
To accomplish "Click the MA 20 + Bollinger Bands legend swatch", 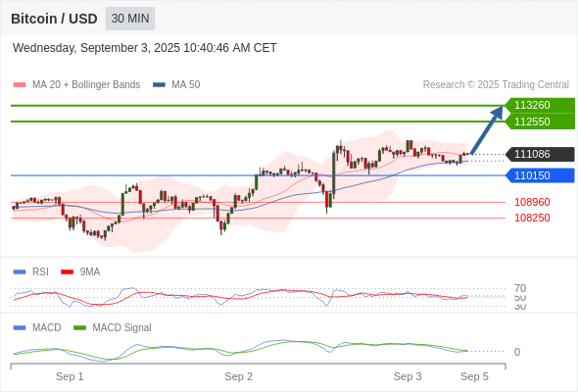I will (x=20, y=85).
